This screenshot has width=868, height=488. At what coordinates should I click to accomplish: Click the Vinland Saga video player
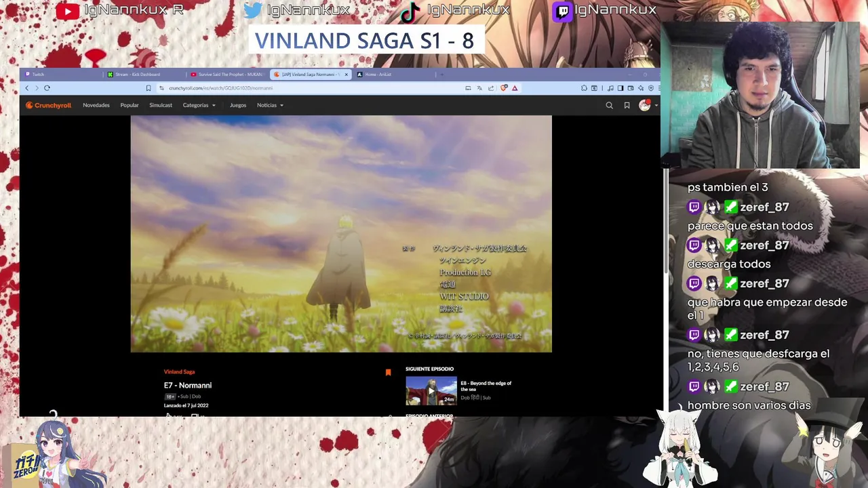[341, 234]
